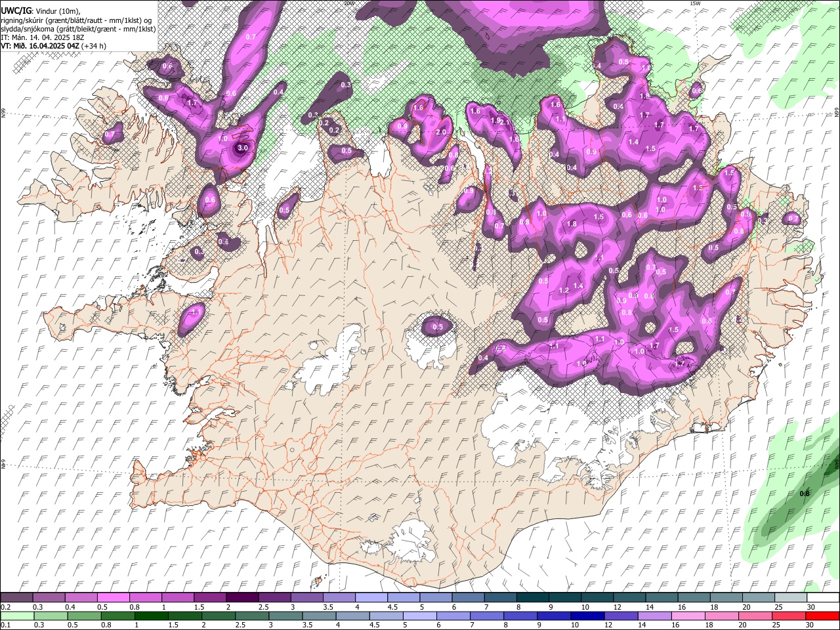
Task: Pick the bright red rain swatch above 30
Action: [x=822, y=616]
